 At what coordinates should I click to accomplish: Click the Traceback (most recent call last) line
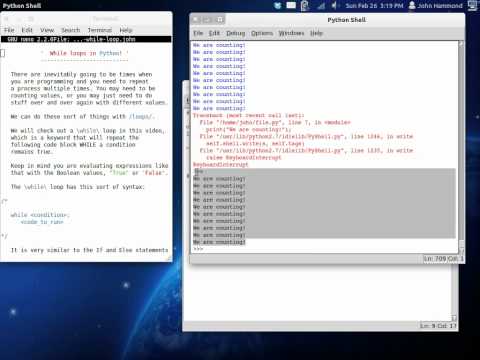point(248,115)
